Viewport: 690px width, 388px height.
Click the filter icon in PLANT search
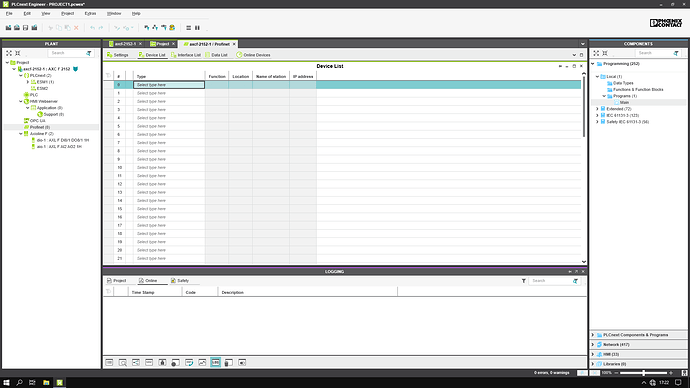coord(89,53)
